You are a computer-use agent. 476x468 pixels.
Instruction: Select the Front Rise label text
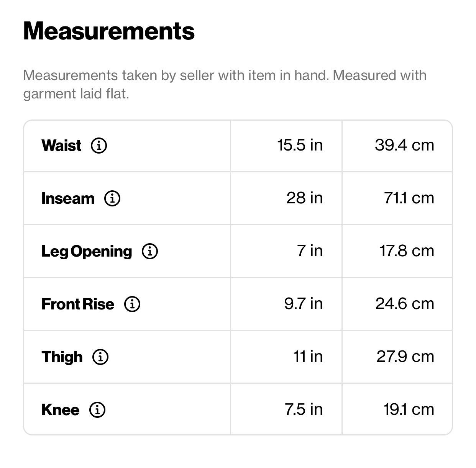pos(78,304)
